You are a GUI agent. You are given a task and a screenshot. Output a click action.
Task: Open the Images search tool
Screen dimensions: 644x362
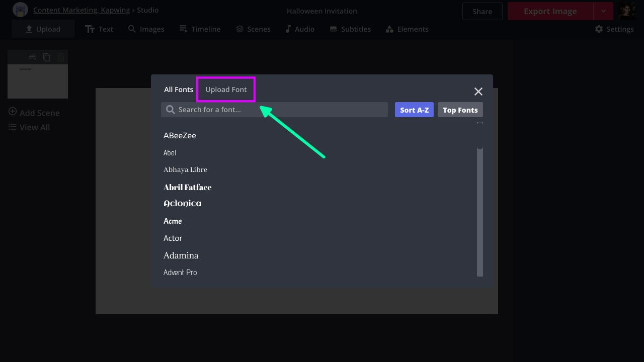pyautogui.click(x=146, y=29)
